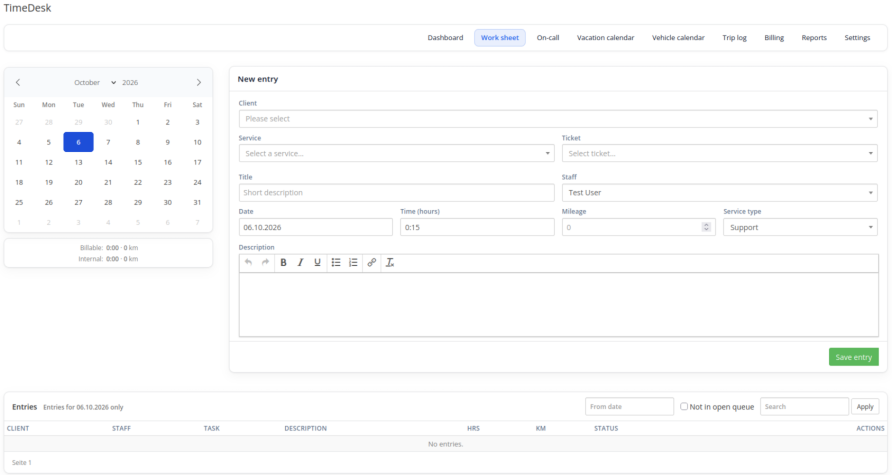Image resolution: width=892 pixels, height=475 pixels.
Task: Click the TimeDesk title
Action: (27, 8)
